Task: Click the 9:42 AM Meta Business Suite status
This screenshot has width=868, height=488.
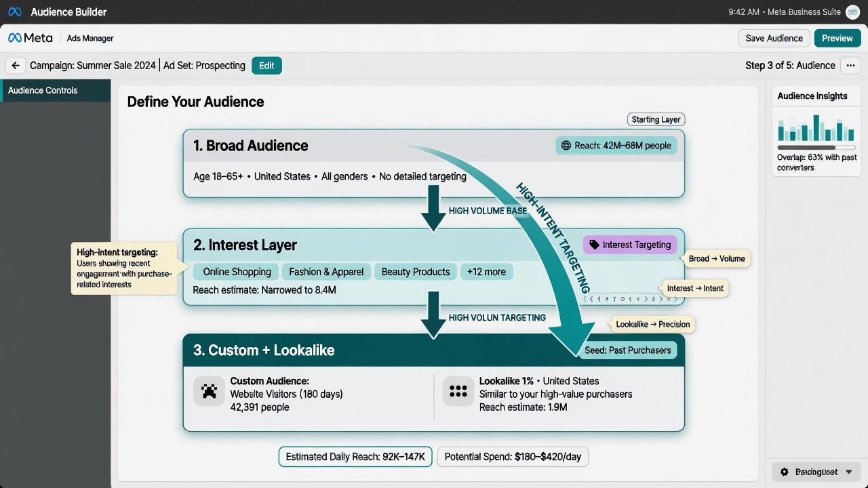Action: click(784, 12)
